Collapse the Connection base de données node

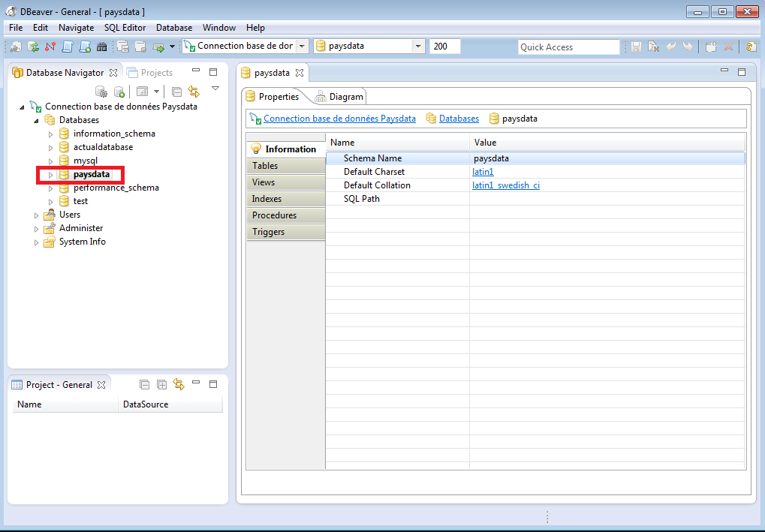coord(22,107)
